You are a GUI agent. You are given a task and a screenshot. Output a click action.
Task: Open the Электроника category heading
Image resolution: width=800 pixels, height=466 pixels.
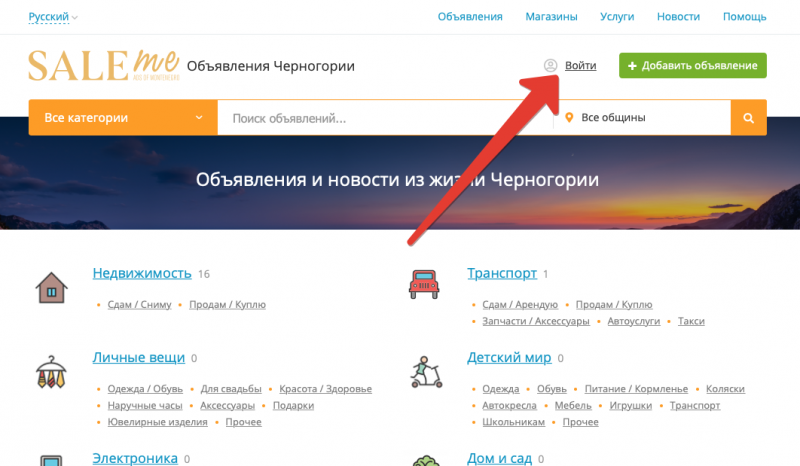pos(135,458)
